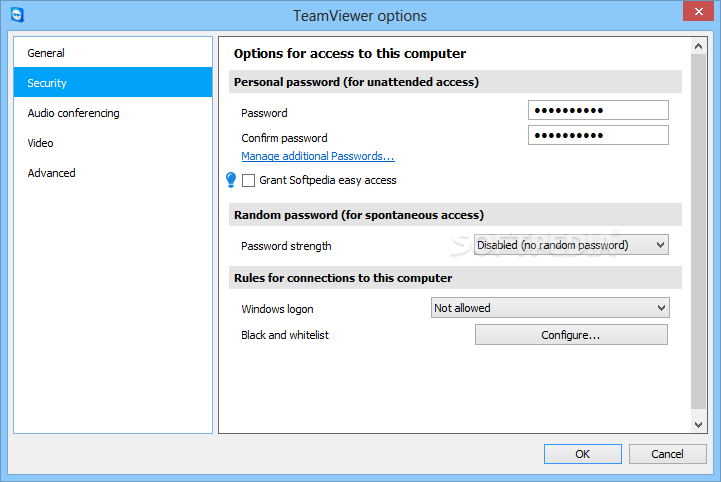Enable Grant Softpedia easy access checkbox
This screenshot has height=482, width=721.
coord(249,181)
